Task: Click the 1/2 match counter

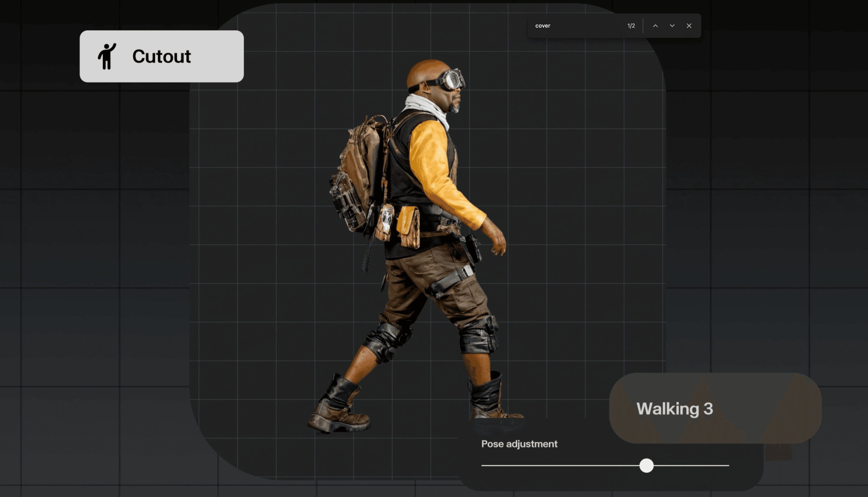Action: pyautogui.click(x=631, y=26)
